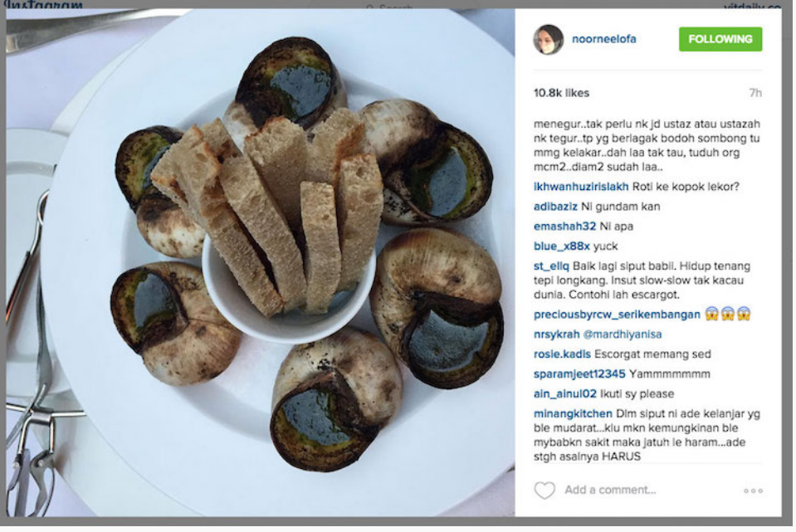This screenshot has width=796, height=532.
Task: Open blue_x88x user profile
Action: 561,246
